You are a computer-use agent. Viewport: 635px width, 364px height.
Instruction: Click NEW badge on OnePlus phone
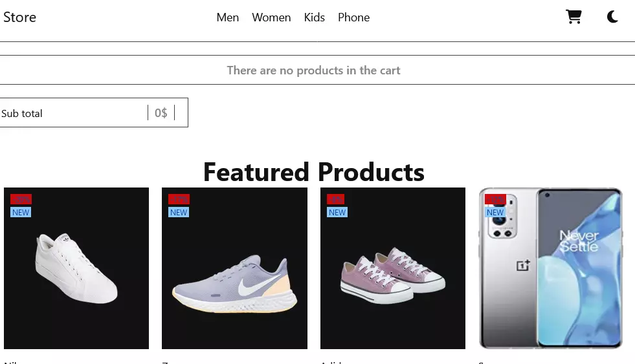click(495, 212)
